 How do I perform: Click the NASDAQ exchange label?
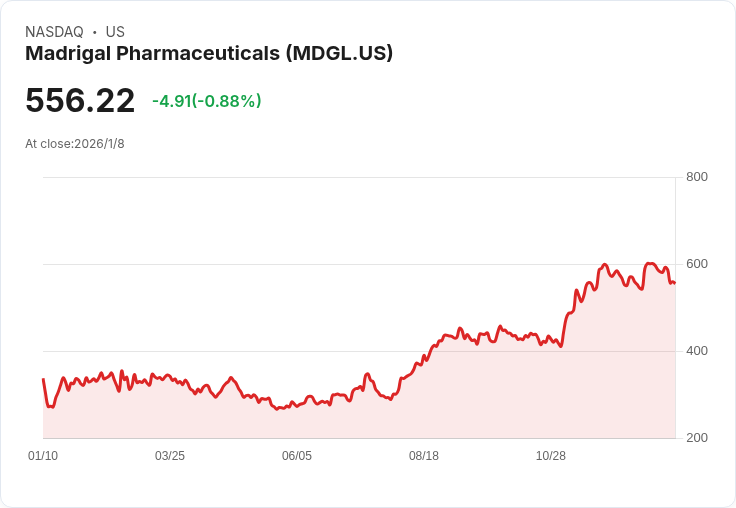pos(54,32)
